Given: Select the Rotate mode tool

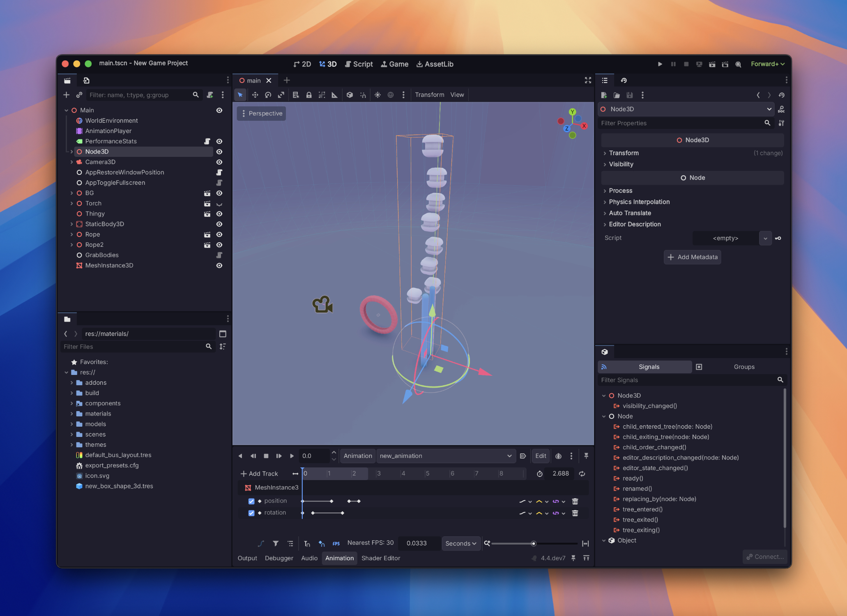Looking at the screenshot, I should [268, 95].
